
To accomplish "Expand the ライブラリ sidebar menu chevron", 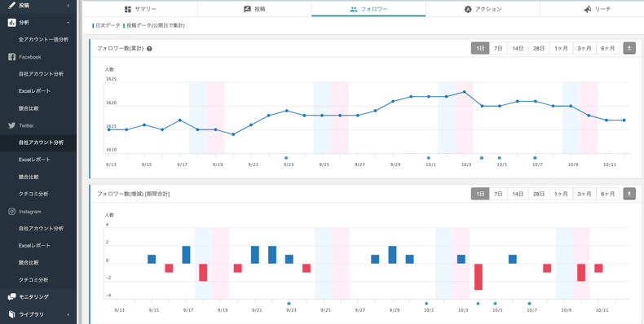I will click(68, 314).
